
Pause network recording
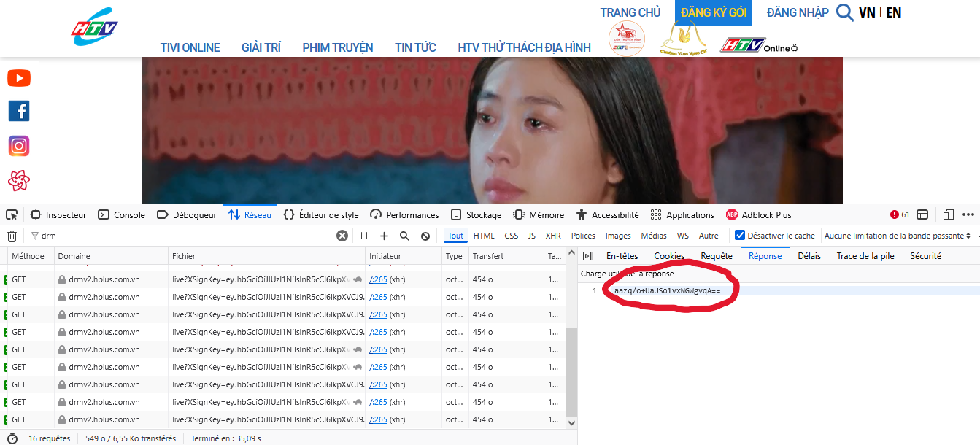(364, 236)
